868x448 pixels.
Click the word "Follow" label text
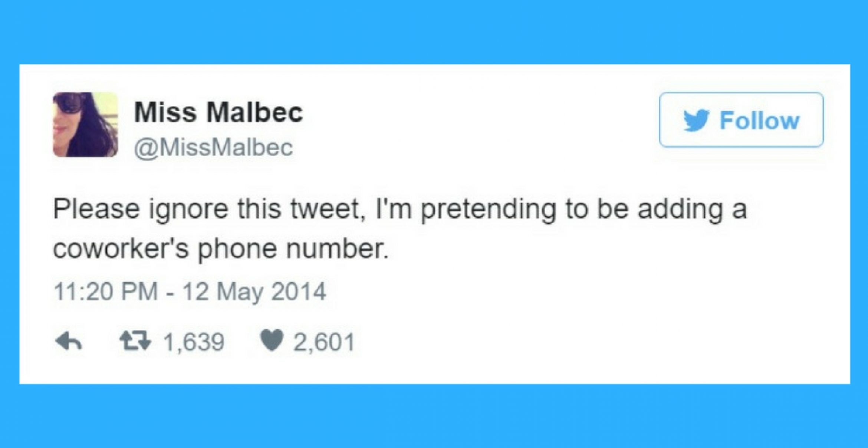pos(759,121)
